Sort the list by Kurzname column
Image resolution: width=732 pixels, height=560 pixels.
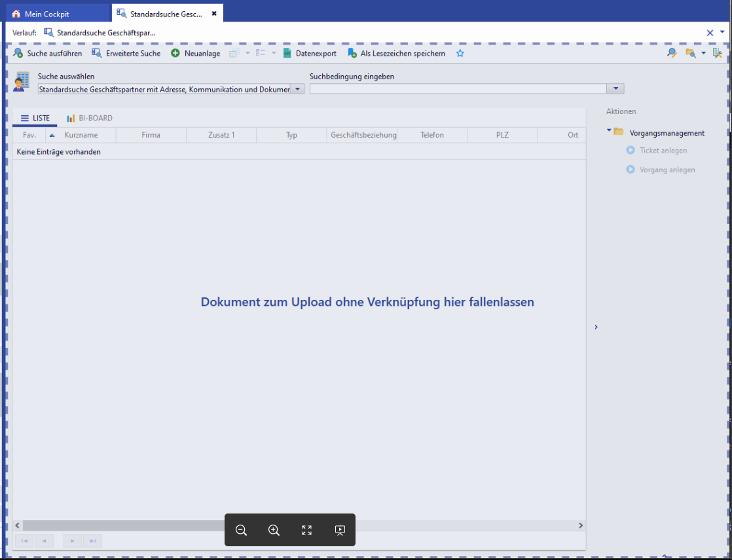click(x=81, y=135)
